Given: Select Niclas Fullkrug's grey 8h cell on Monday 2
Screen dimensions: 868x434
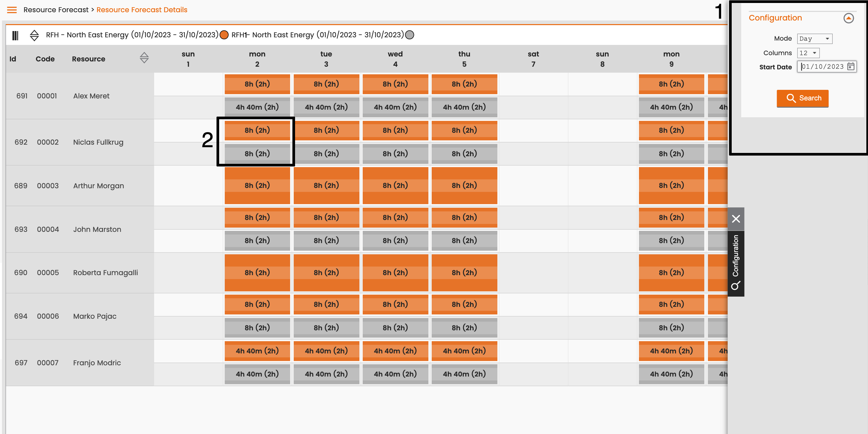Looking at the screenshot, I should coord(257,154).
